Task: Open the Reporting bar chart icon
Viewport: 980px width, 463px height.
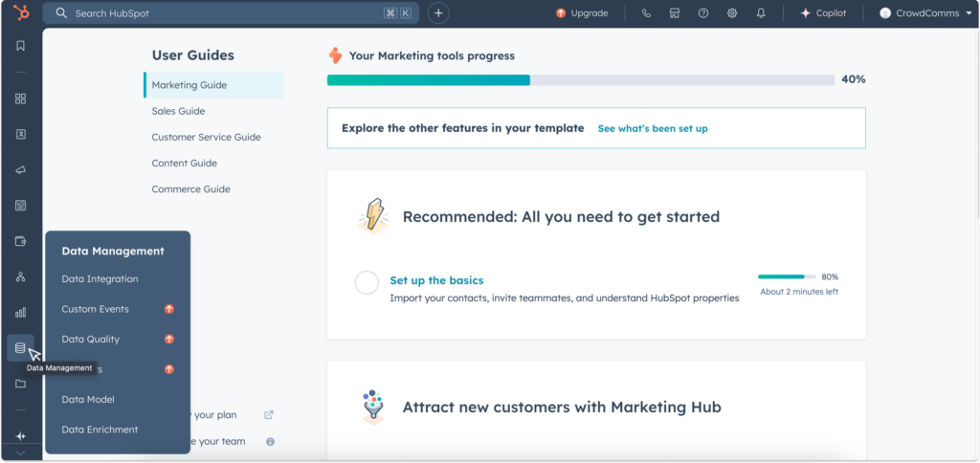Action: [x=21, y=312]
